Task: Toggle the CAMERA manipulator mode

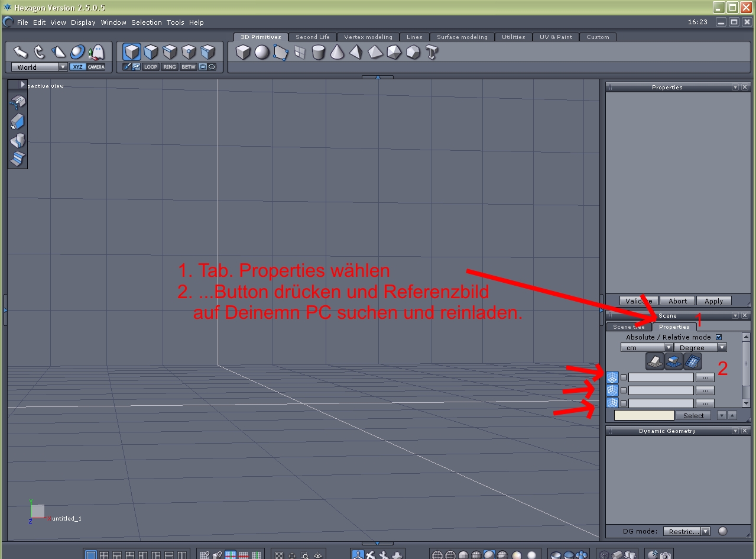Action: pos(96,67)
